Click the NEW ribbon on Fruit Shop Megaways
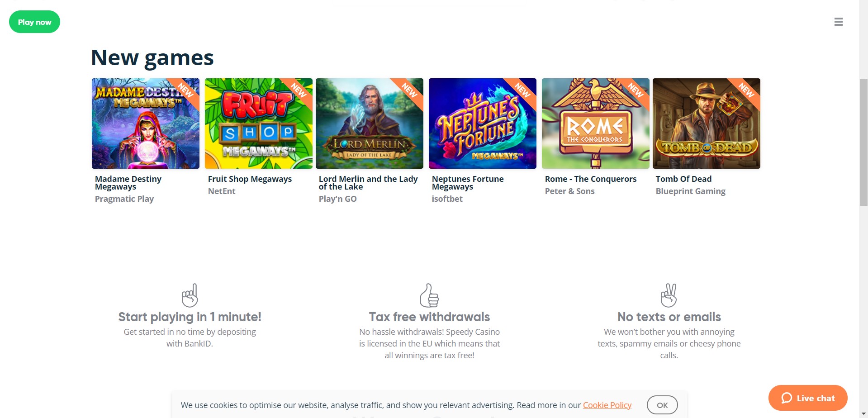The image size is (868, 418). pos(299,90)
